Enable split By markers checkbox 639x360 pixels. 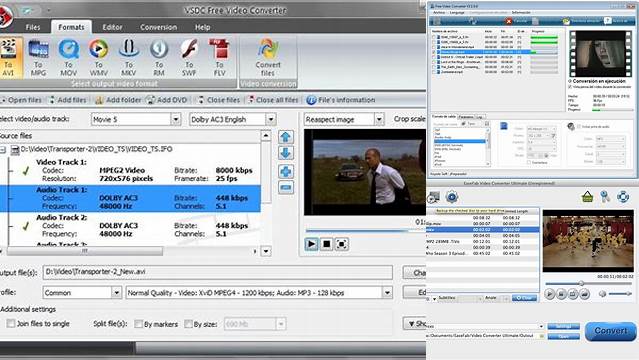click(138, 324)
